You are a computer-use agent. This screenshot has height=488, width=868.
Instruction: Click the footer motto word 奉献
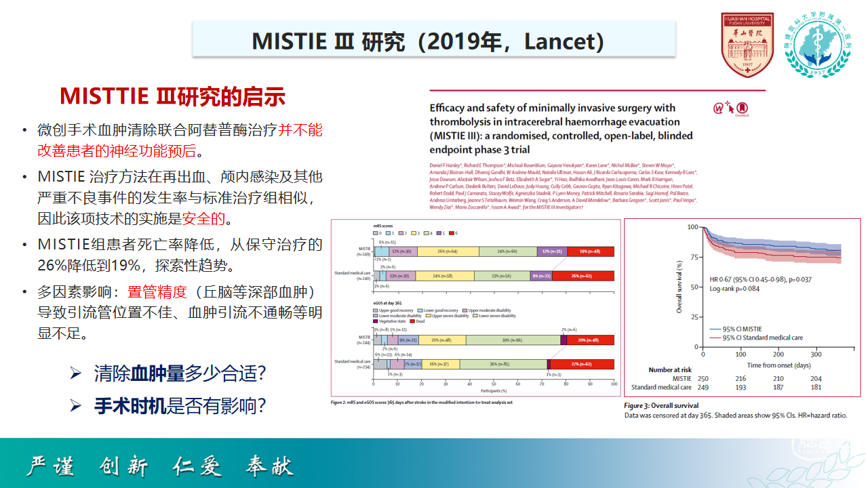270,466
